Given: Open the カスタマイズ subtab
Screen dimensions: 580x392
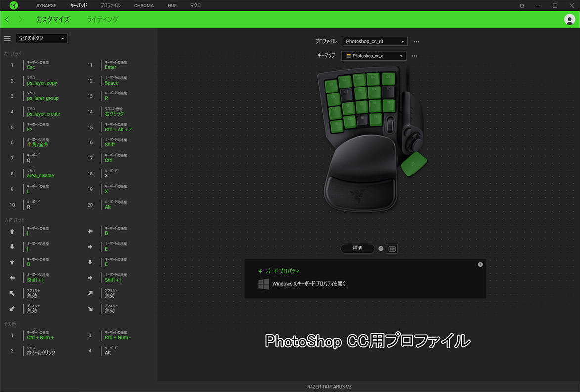Looking at the screenshot, I should [52, 20].
